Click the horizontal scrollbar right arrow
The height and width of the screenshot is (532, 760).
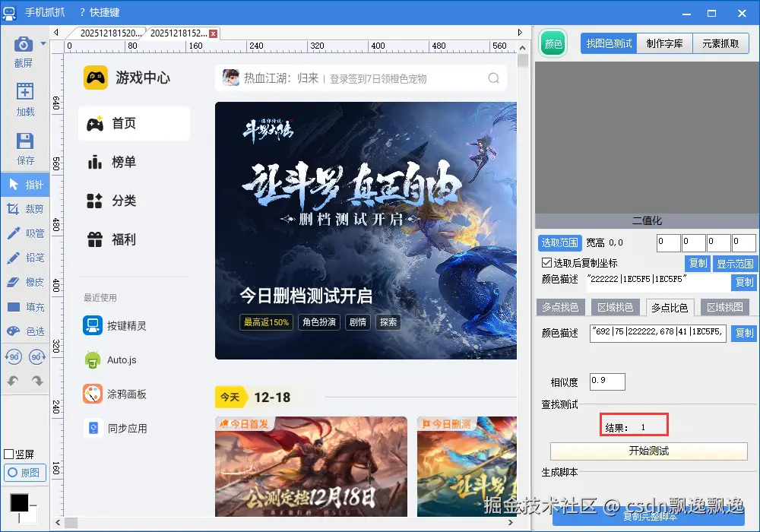coord(511,523)
